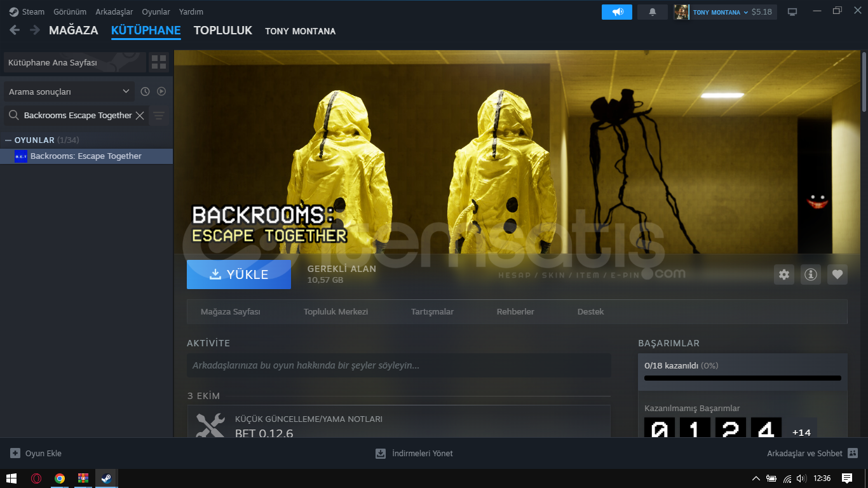868x488 pixels.
Task: Open the network Wi-Fi tray icon
Action: [x=787, y=478]
